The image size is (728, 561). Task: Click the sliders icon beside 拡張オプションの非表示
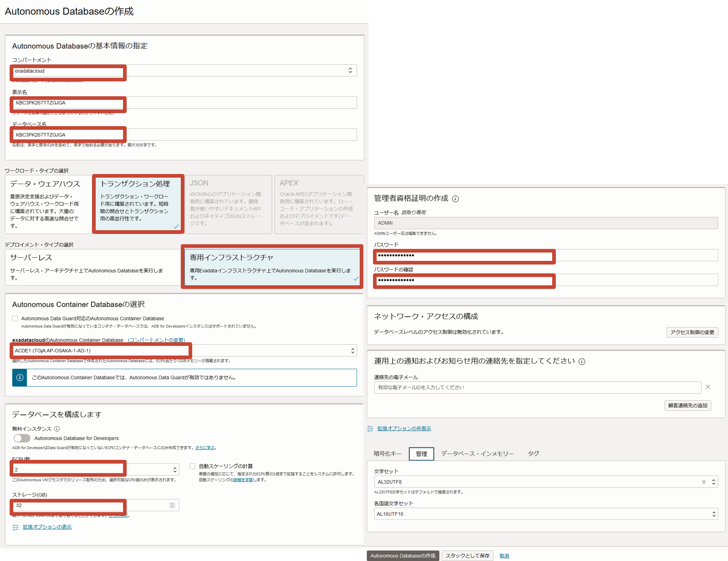[x=370, y=429]
